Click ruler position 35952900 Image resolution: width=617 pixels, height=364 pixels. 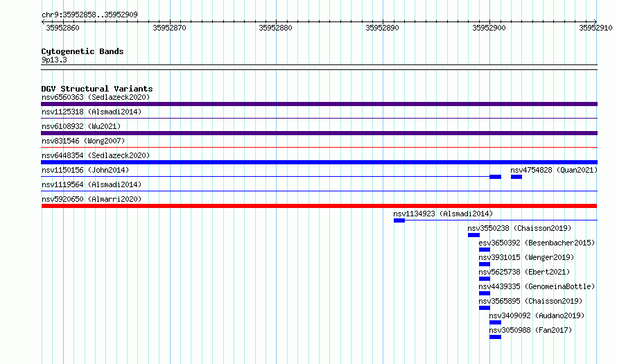pyautogui.click(x=489, y=28)
